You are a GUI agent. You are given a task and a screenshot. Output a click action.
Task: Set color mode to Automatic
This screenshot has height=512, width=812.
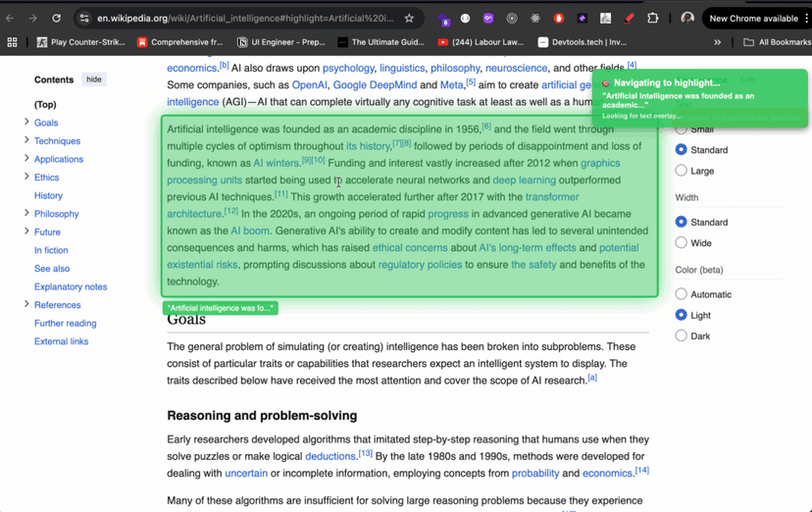point(681,294)
